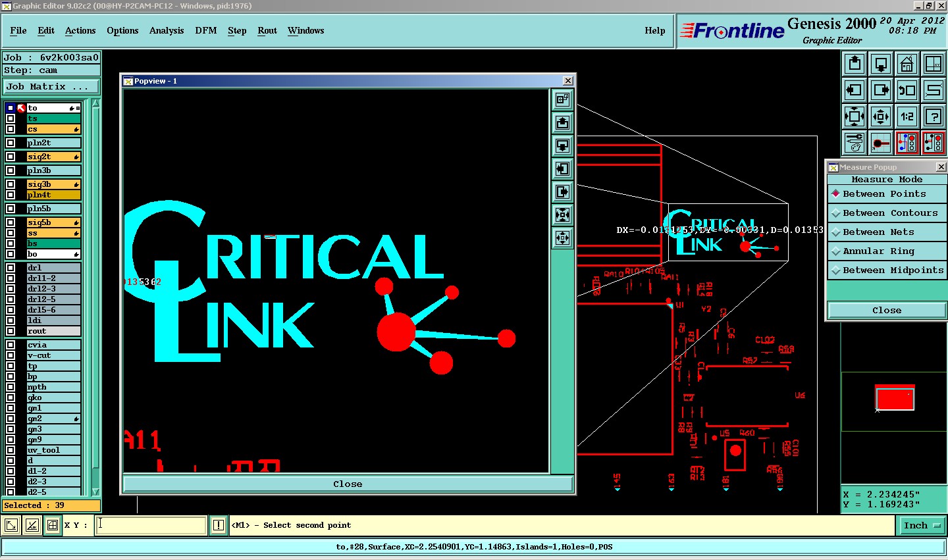This screenshot has height=560, width=948.
Task: Pan view left in main toolbar
Action: (855, 90)
